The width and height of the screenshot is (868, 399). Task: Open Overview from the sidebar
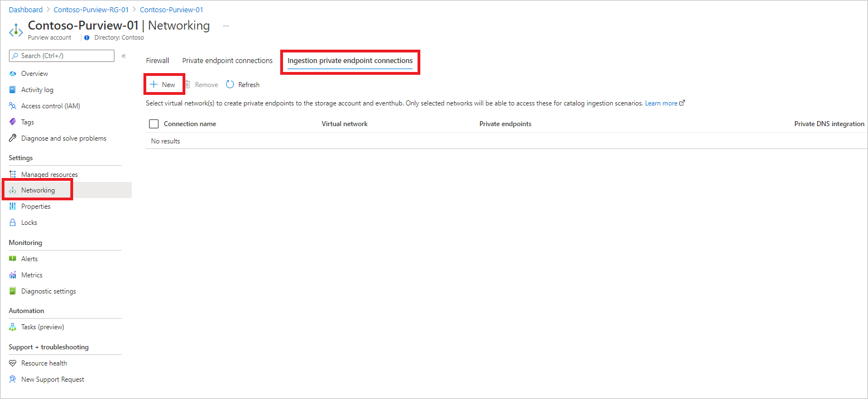pos(34,73)
